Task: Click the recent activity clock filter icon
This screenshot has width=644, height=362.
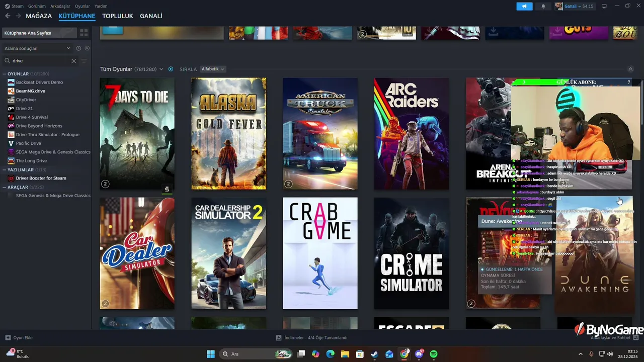Action: coord(78,48)
